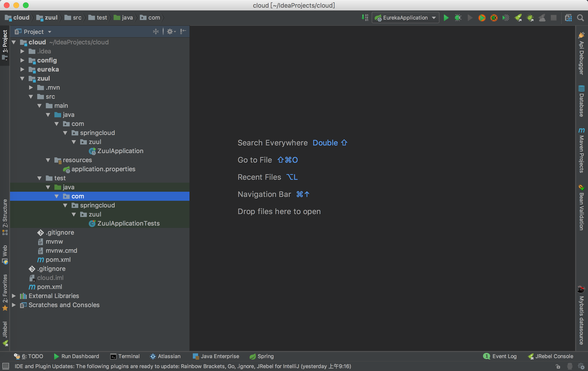
Task: Click the scroll-from-source icon in the Project header
Action: pyautogui.click(x=156, y=31)
